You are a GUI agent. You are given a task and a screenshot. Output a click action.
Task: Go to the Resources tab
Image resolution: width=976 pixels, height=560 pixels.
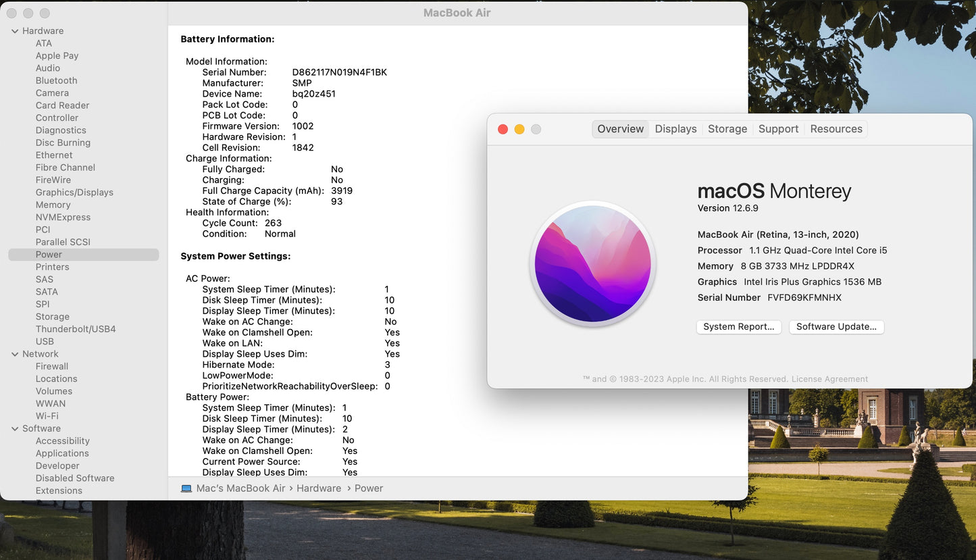pyautogui.click(x=836, y=129)
